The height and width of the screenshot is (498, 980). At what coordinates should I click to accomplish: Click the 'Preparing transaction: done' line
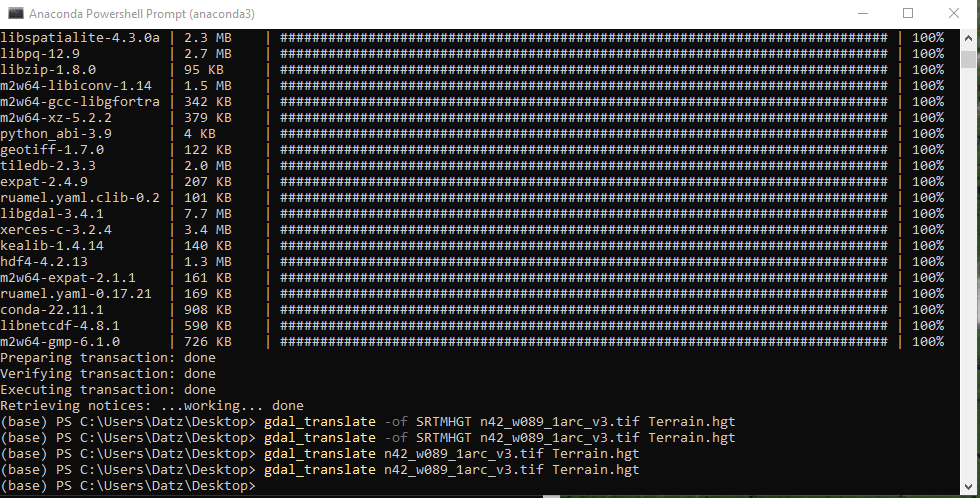pos(108,358)
